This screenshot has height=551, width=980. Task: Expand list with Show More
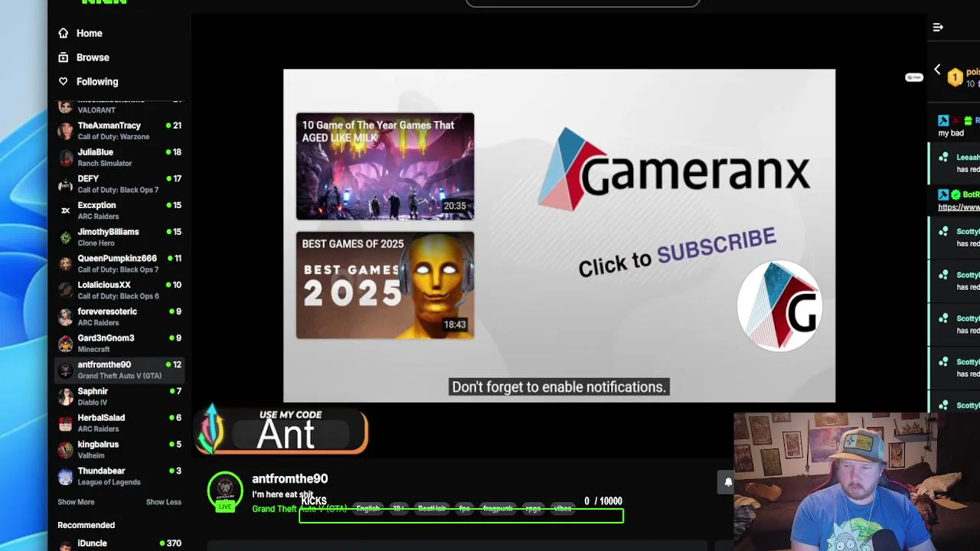pos(76,502)
